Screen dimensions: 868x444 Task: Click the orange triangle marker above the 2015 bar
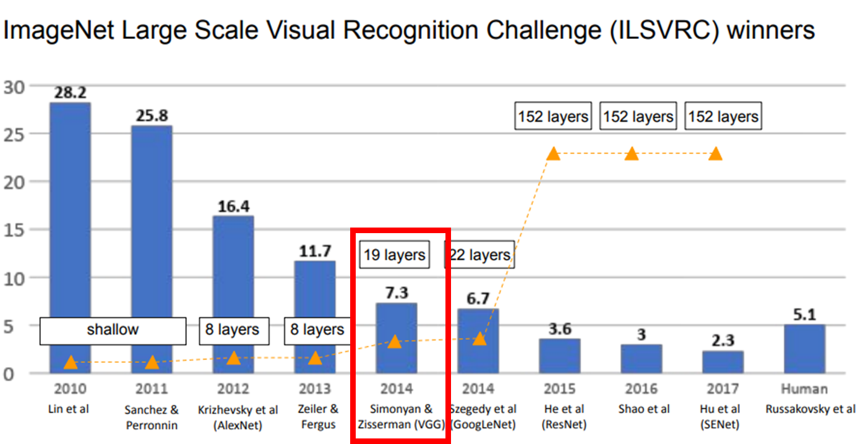coord(553,153)
